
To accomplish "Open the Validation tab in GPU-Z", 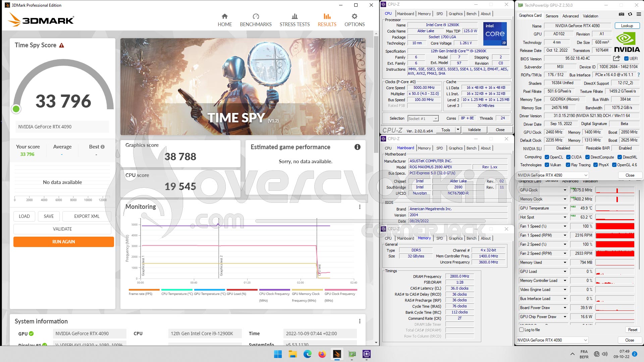I will 590,16.
